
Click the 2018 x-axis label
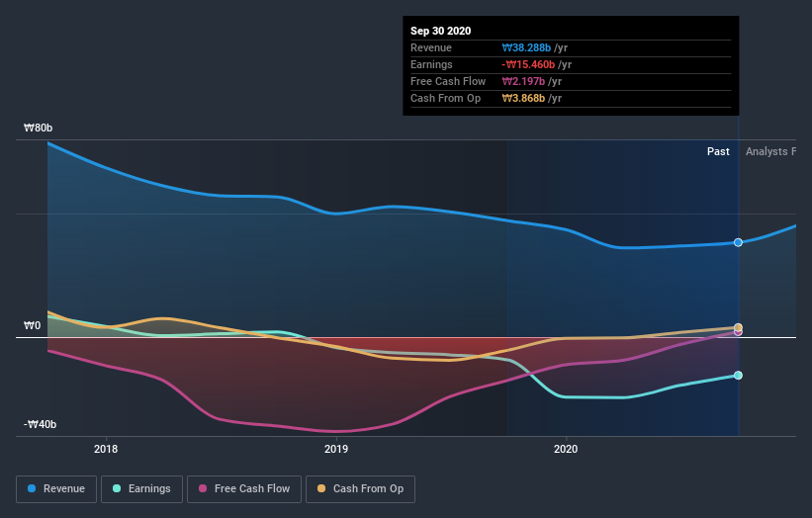(x=106, y=449)
